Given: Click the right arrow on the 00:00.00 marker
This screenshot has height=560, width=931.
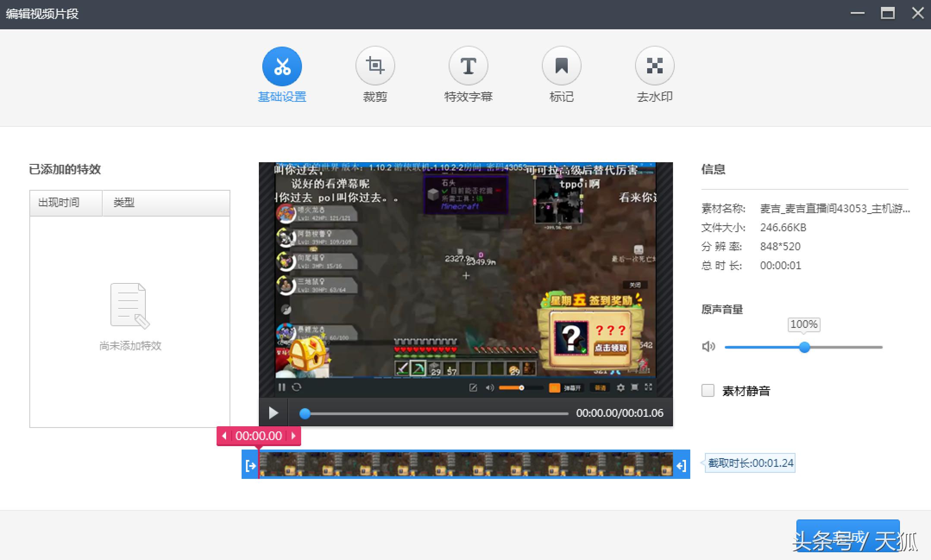Looking at the screenshot, I should coord(293,436).
